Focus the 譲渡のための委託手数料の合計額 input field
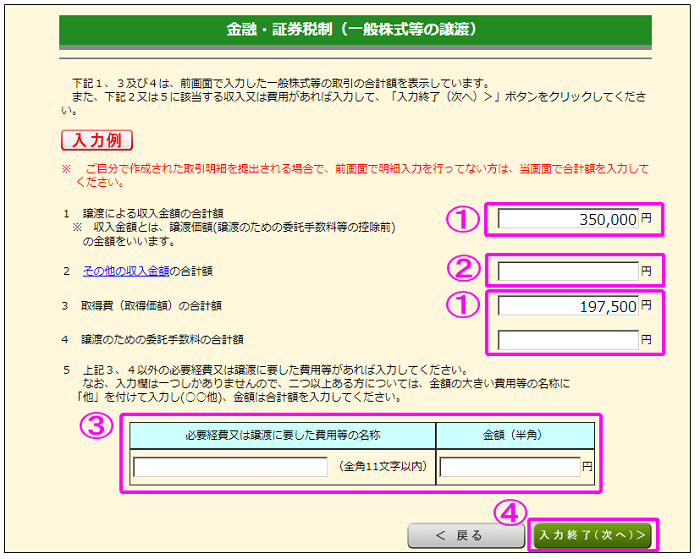Screen dimensions: 700x559 568,340
